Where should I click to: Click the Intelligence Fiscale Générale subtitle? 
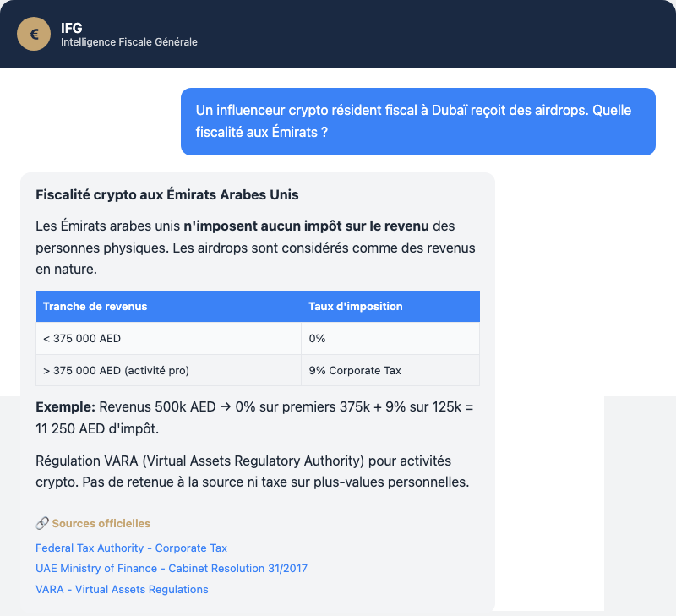(128, 42)
